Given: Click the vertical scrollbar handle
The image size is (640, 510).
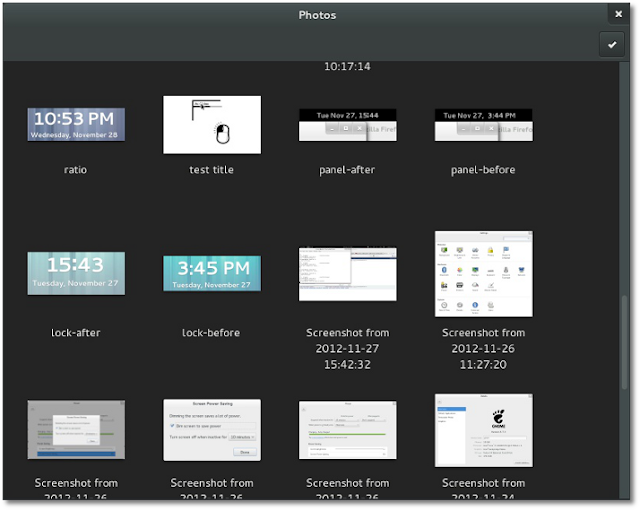Looking at the screenshot, I should pyautogui.click(x=624, y=342).
